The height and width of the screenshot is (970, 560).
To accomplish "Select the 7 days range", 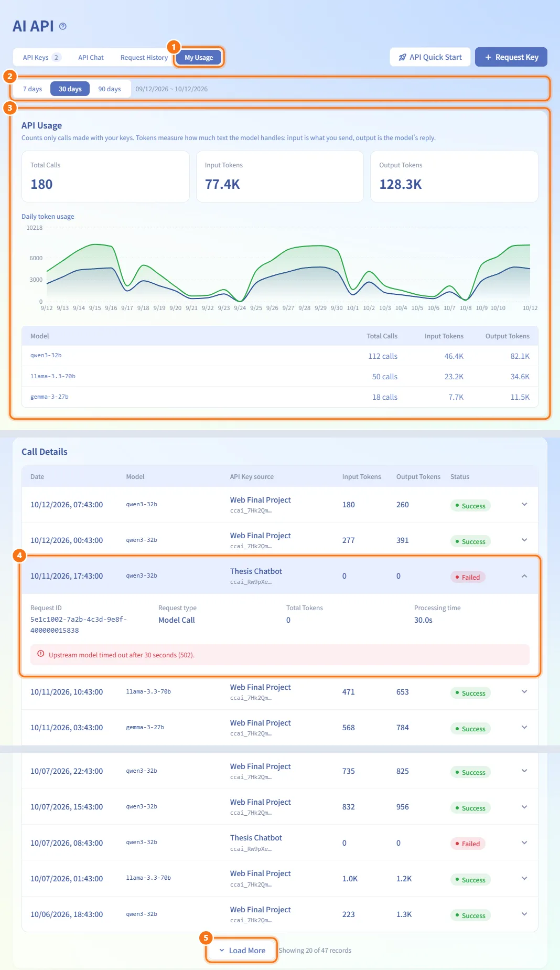I will click(x=33, y=89).
